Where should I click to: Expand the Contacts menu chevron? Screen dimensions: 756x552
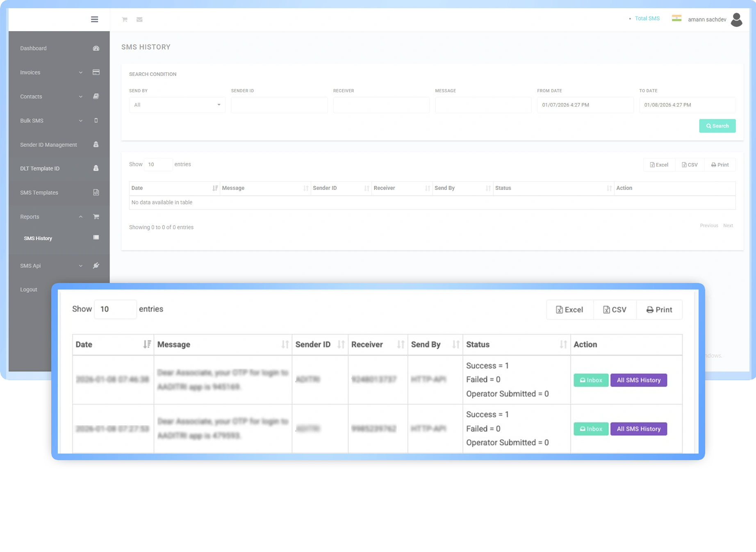pyautogui.click(x=80, y=96)
